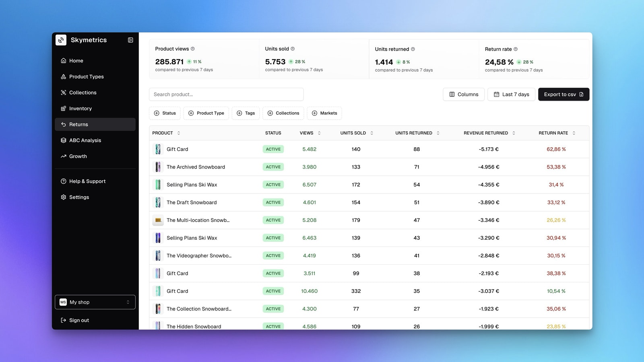Open the Columns chooser
644x362 pixels.
(464, 95)
